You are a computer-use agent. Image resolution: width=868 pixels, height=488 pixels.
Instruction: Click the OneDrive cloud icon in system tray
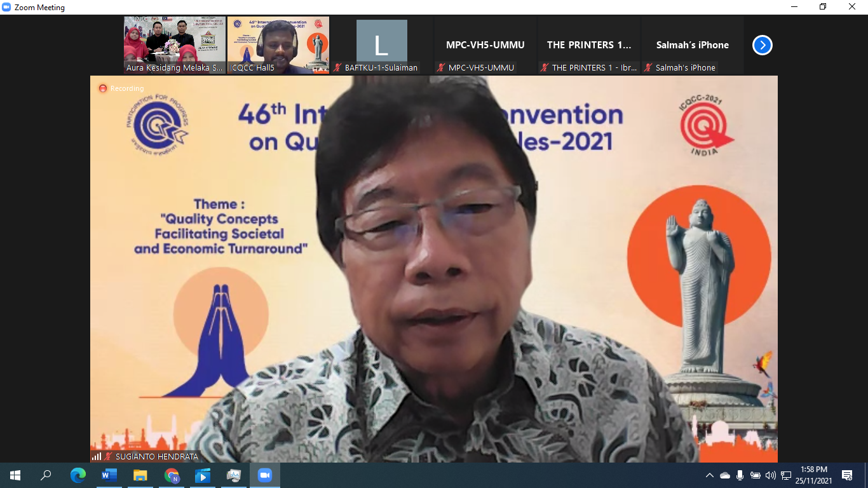724,474
